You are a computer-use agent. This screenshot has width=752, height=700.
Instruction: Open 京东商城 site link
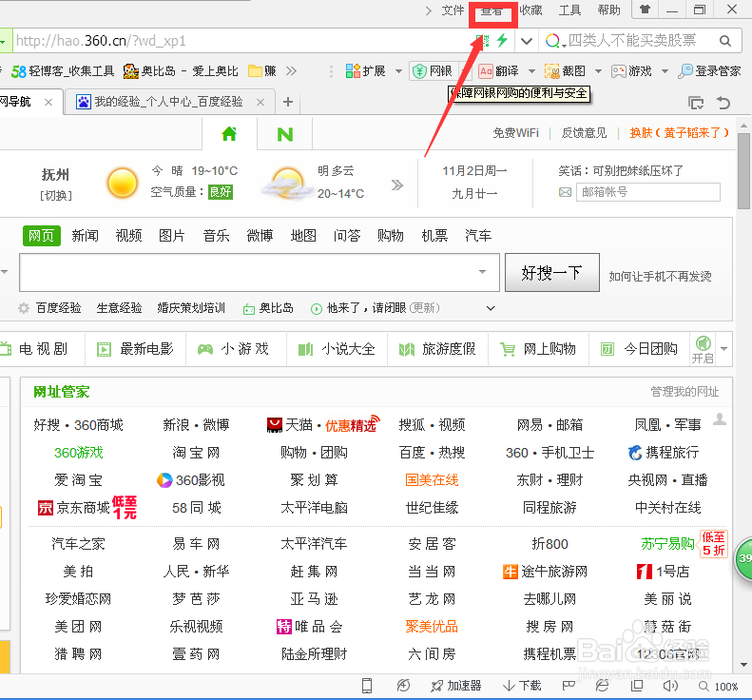coord(83,508)
